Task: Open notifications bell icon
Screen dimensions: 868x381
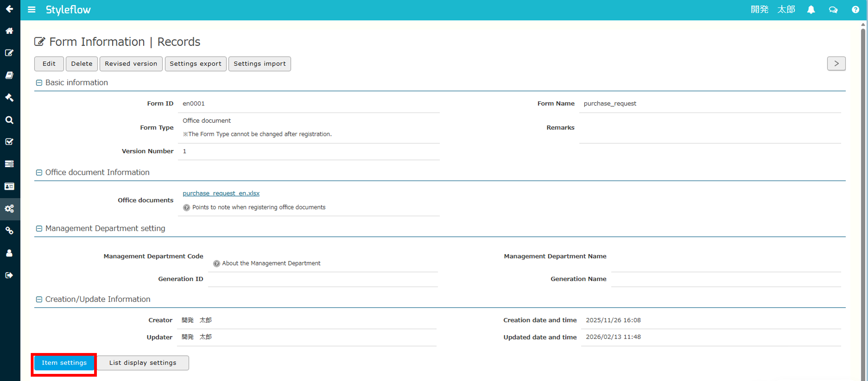Action: [x=811, y=10]
